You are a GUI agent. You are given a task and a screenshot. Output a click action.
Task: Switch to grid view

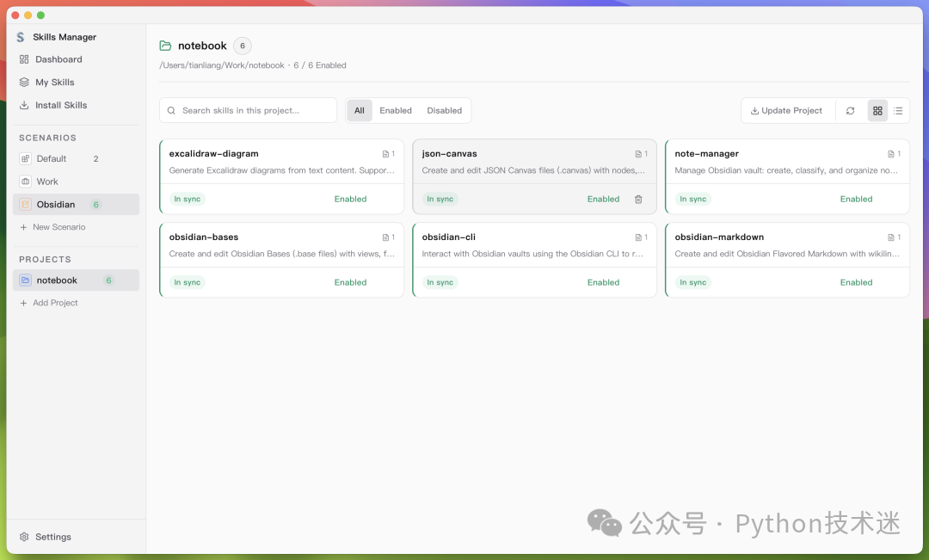[x=878, y=111]
